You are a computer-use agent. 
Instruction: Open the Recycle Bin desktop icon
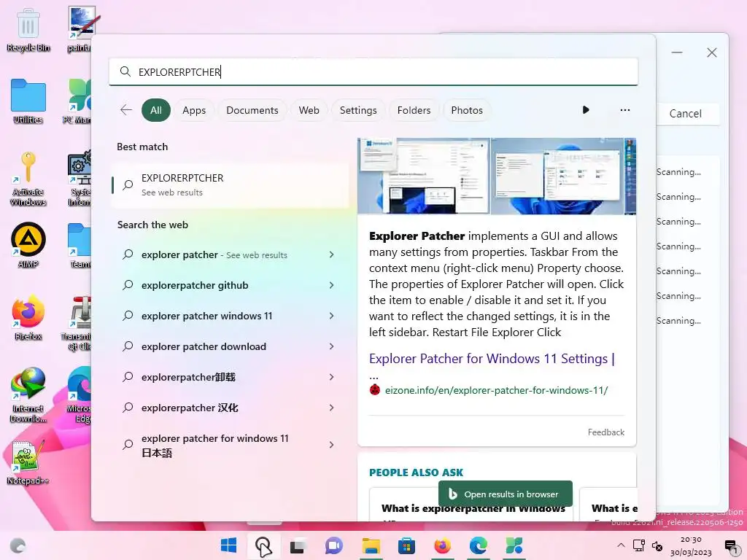point(28,30)
